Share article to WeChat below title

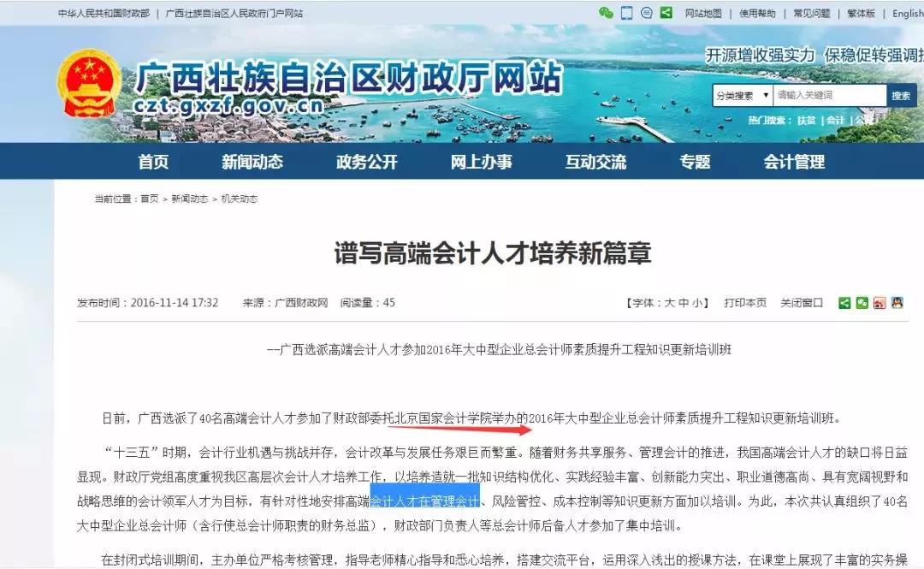pyautogui.click(x=862, y=303)
